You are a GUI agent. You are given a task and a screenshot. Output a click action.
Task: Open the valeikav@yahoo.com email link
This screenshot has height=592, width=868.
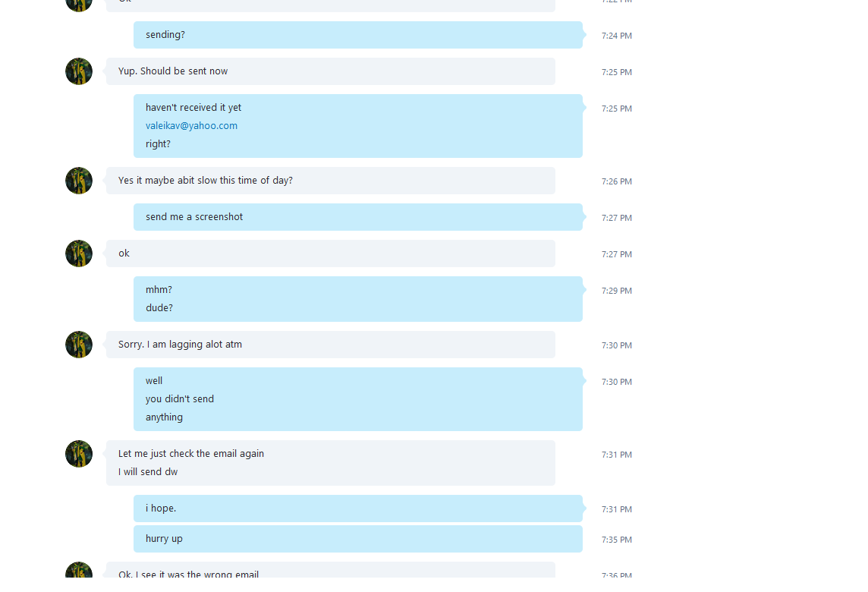click(191, 126)
